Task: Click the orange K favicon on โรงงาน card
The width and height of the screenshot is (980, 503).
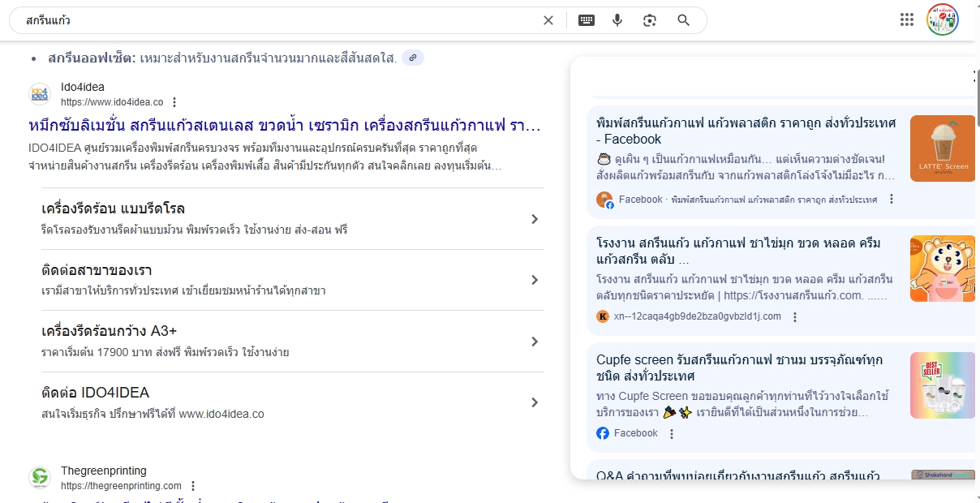Action: coord(603,316)
